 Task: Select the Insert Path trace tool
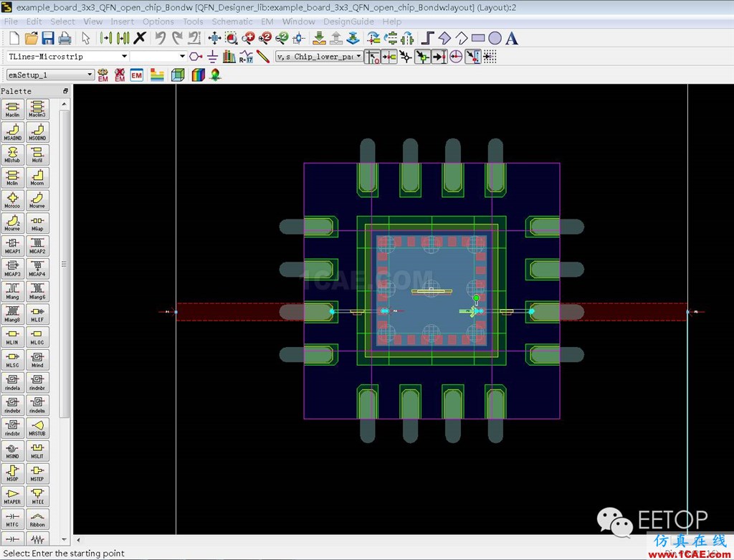coord(427,38)
